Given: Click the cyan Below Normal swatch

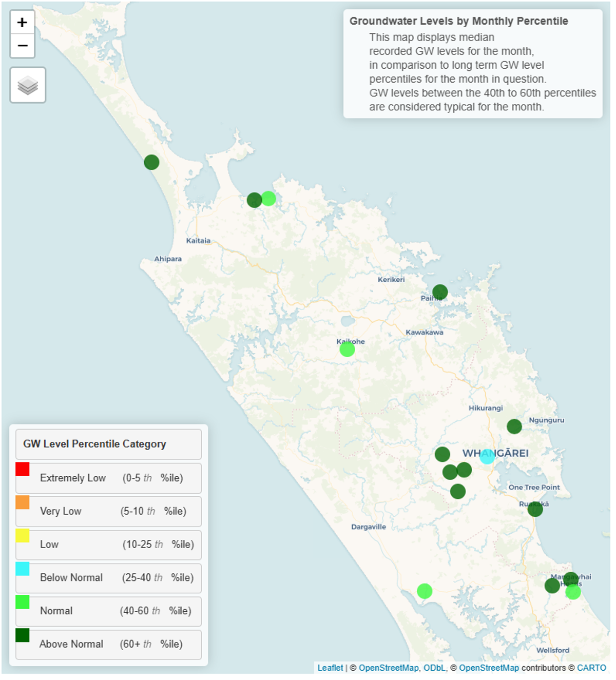Looking at the screenshot, I should 23,569.
